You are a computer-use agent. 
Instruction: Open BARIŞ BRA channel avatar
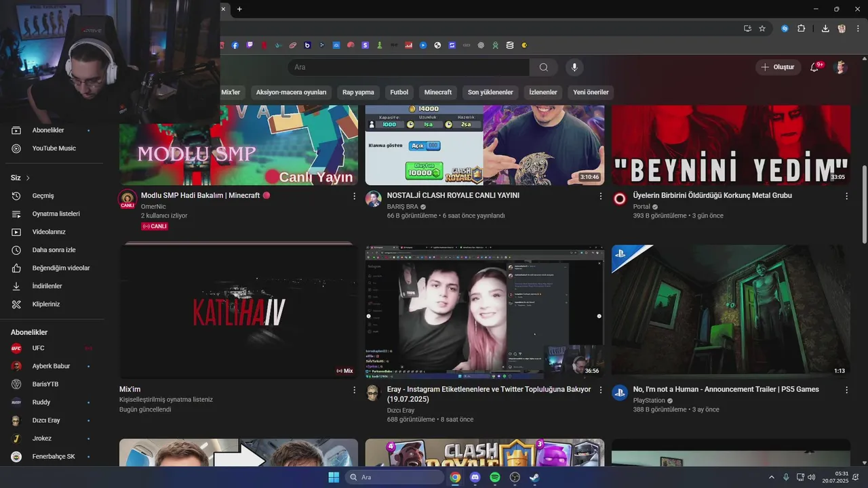(374, 199)
